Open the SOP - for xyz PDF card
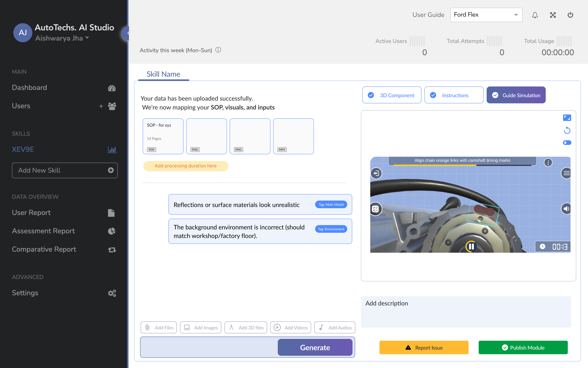588x368 pixels. tap(163, 136)
